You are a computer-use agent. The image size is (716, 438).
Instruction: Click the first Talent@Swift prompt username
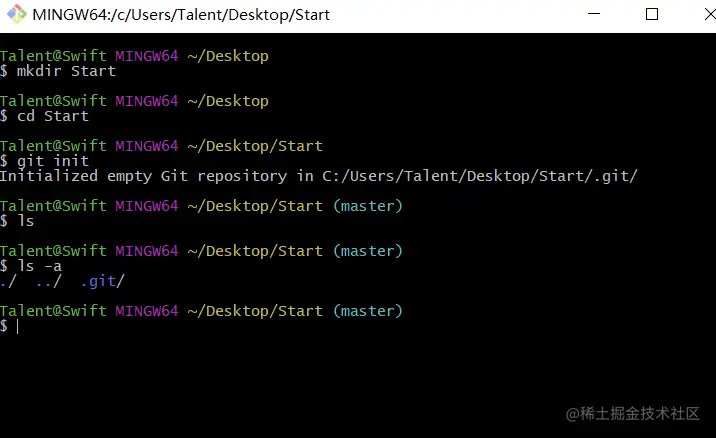click(53, 56)
